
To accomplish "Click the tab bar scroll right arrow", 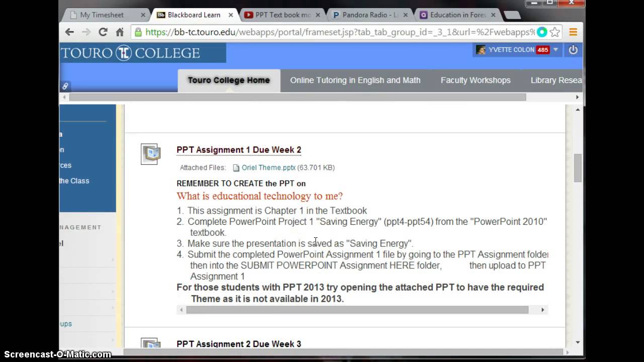I will click(578, 97).
